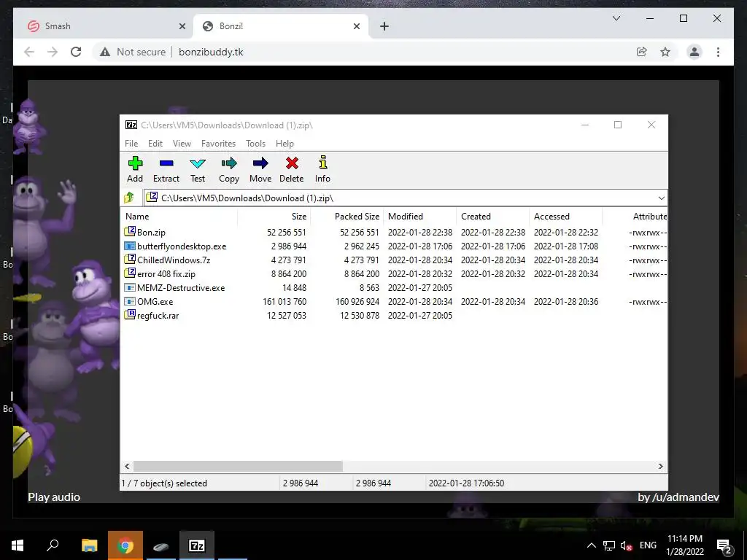
Task: Open Windows Start menu
Action: coord(18,545)
